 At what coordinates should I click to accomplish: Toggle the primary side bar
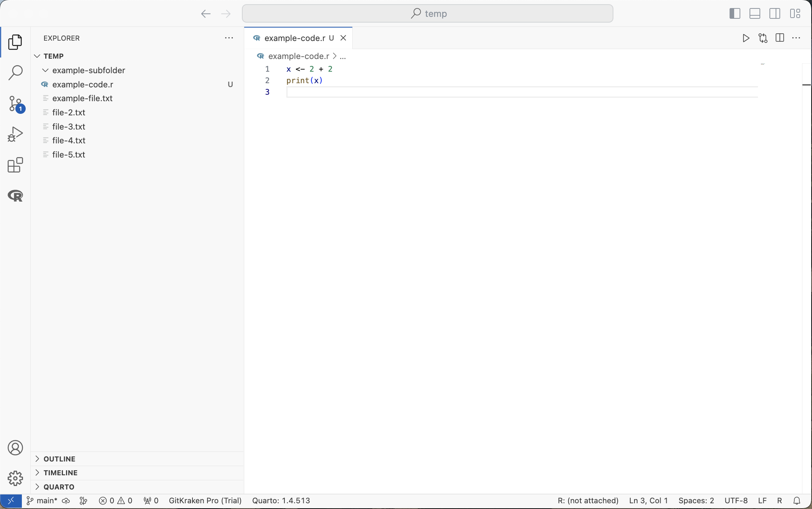click(x=735, y=14)
